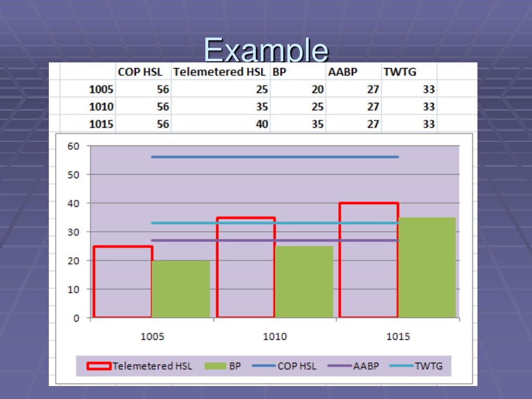
Task: Click legend label "Telemetered HSL"
Action: click(152, 366)
